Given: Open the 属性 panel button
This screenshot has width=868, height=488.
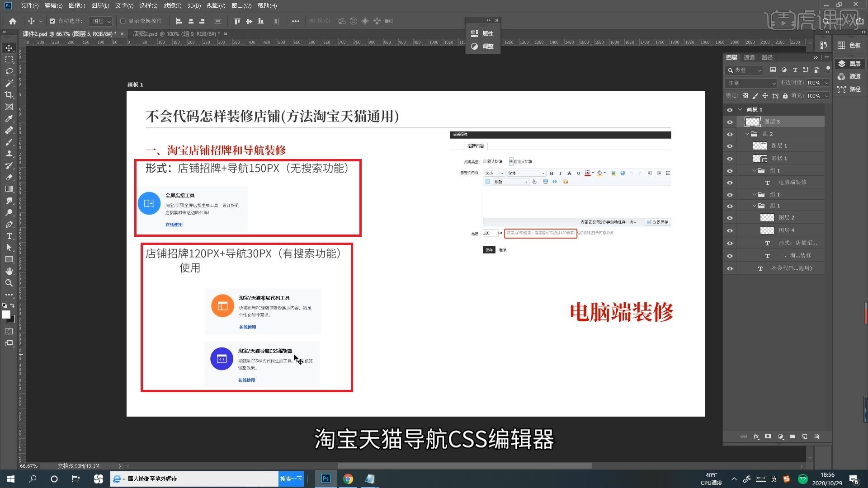Looking at the screenshot, I should (483, 33).
